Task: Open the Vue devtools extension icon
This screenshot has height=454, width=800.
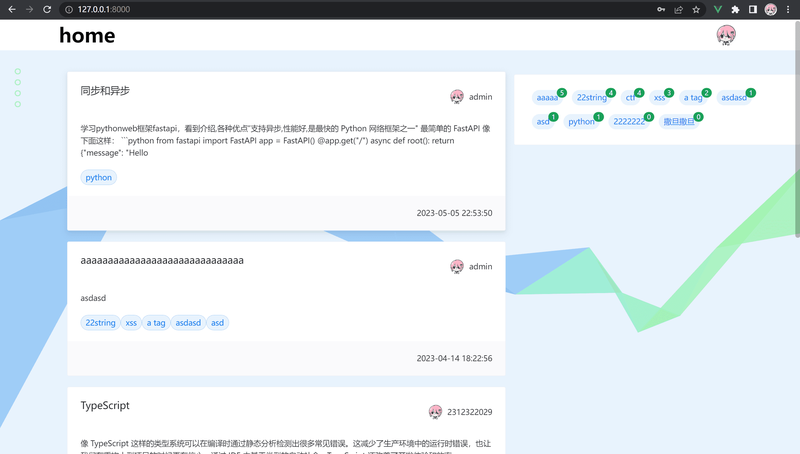Action: pyautogui.click(x=717, y=9)
